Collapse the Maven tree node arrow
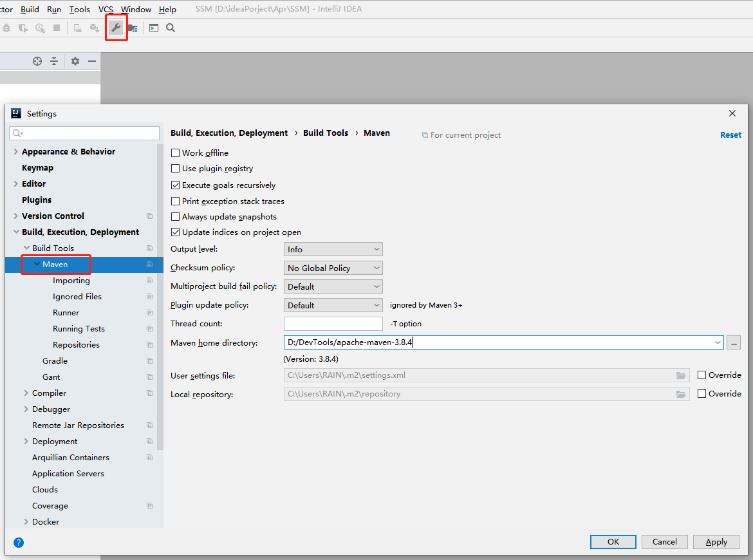The height and width of the screenshot is (560, 753). point(37,264)
